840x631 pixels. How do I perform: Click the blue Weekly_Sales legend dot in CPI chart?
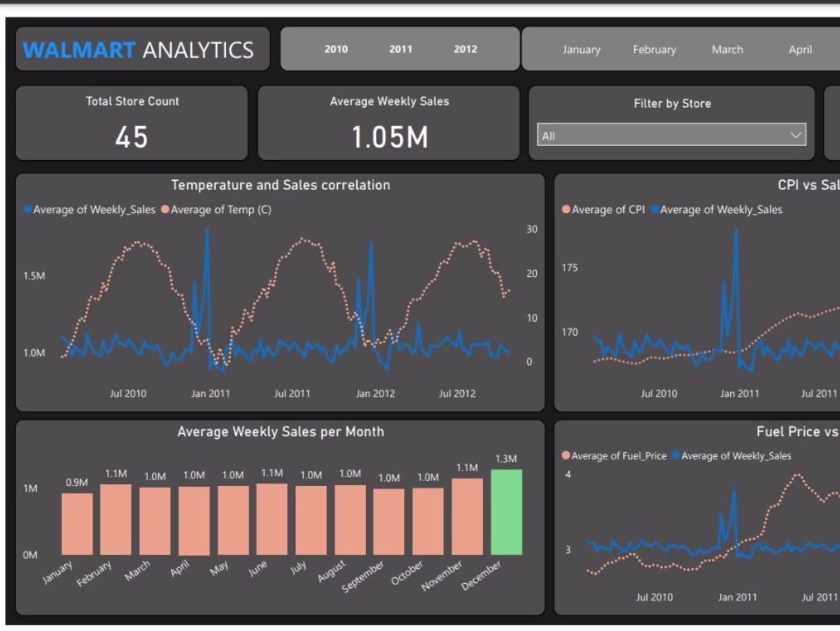point(654,209)
